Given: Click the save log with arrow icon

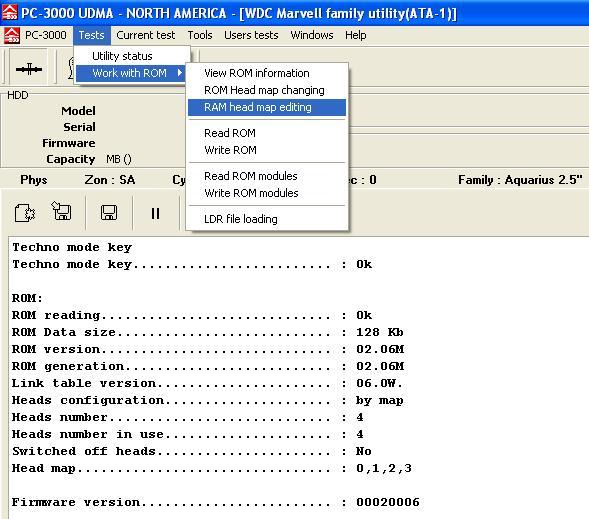Looking at the screenshot, I should [x=61, y=211].
